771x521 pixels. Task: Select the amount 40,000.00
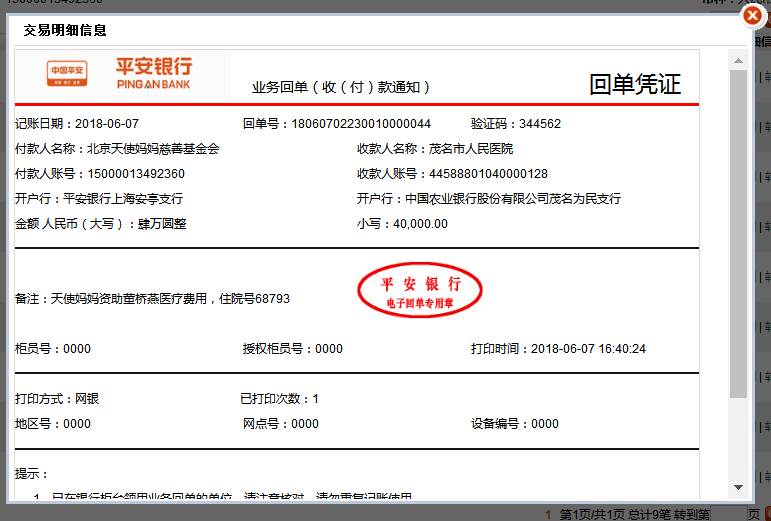420,224
